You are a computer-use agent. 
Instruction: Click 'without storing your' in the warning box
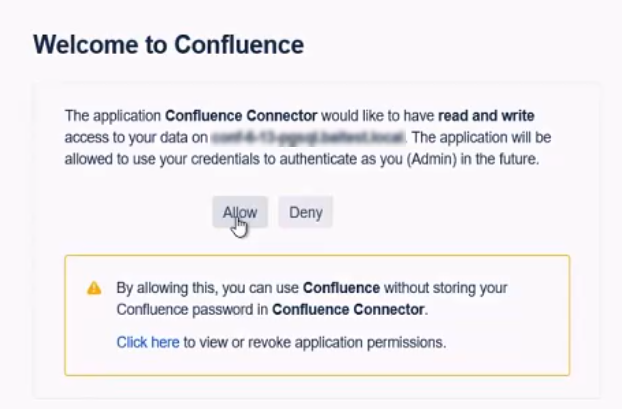446,288
